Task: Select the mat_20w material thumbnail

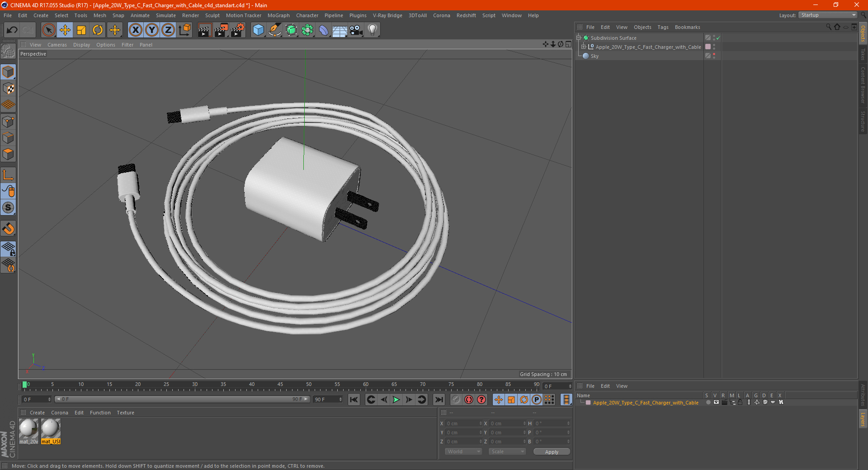Action: tap(28, 431)
